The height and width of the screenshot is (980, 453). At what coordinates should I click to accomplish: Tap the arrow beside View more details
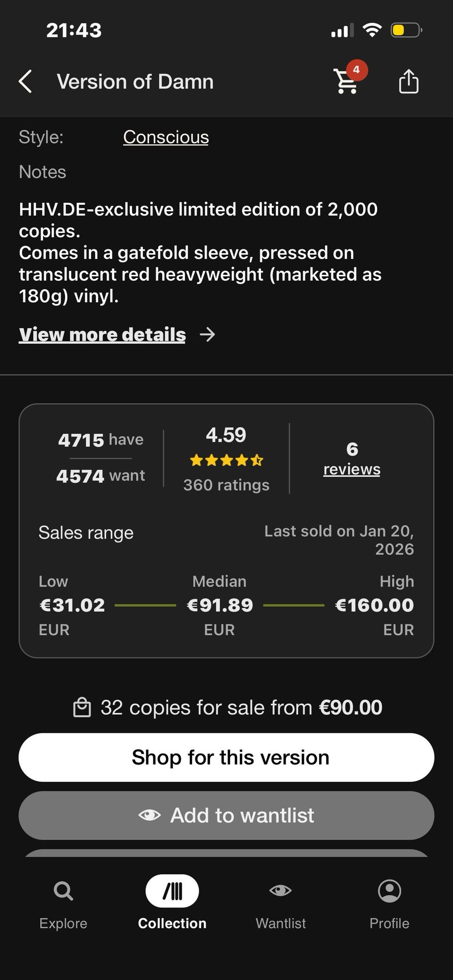pos(207,335)
